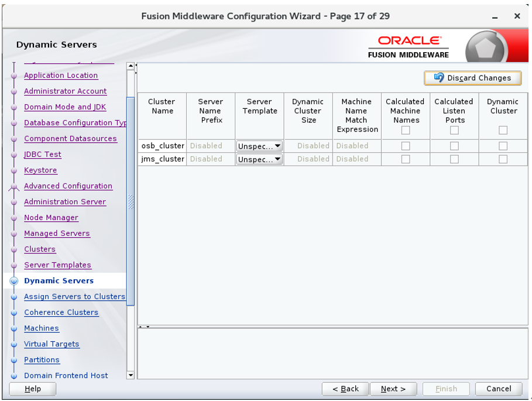
Task: Open Server Template dropdown for jms_cluster
Action: [x=259, y=159]
